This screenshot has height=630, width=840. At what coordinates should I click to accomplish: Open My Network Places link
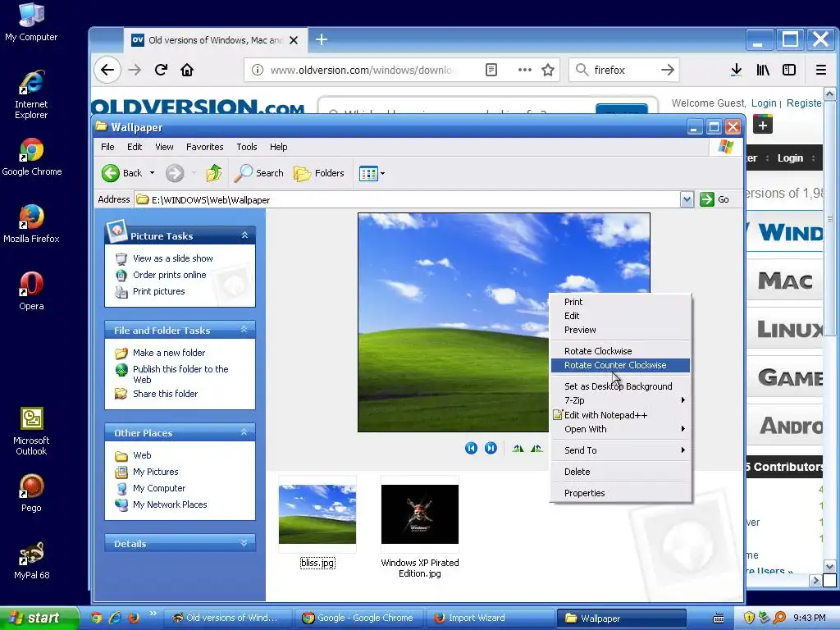point(170,504)
